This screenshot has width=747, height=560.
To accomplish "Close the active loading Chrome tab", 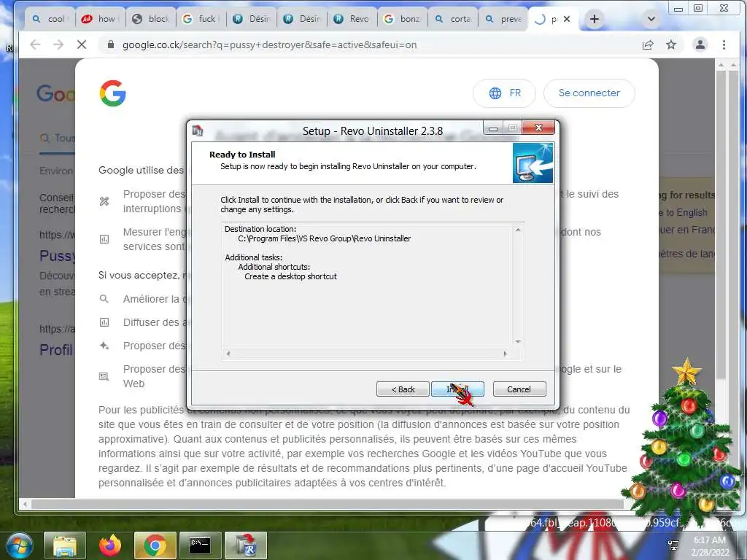I will pos(567,19).
